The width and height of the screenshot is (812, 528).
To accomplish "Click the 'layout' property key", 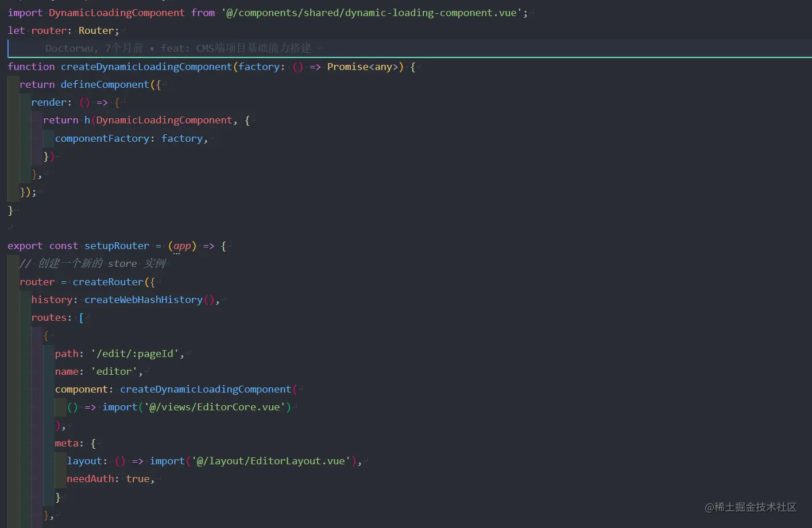I will (x=84, y=461).
